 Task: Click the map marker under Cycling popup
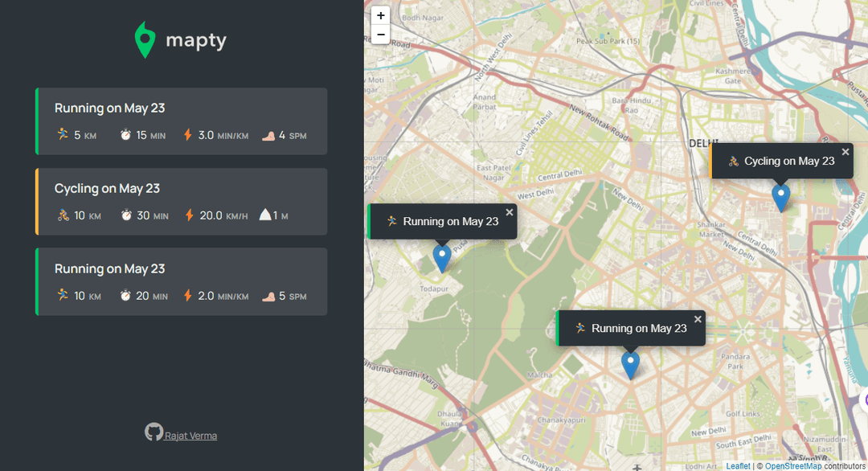[780, 199]
